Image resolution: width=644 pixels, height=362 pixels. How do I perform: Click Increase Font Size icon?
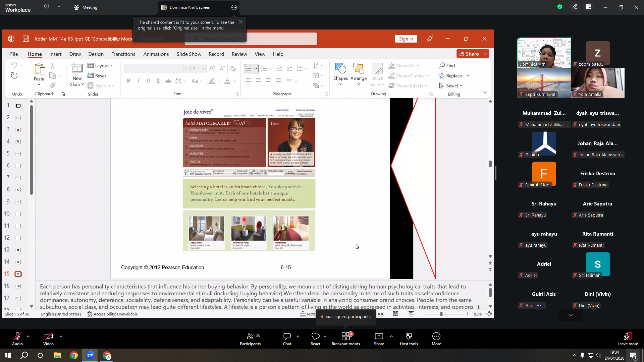click(212, 68)
